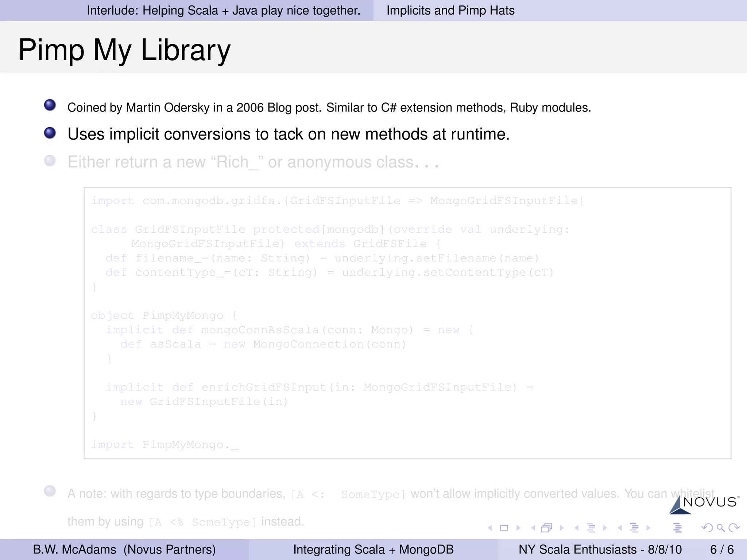The width and height of the screenshot is (747, 560).
Task: Click the presentation outline bars icon
Action: (x=677, y=528)
